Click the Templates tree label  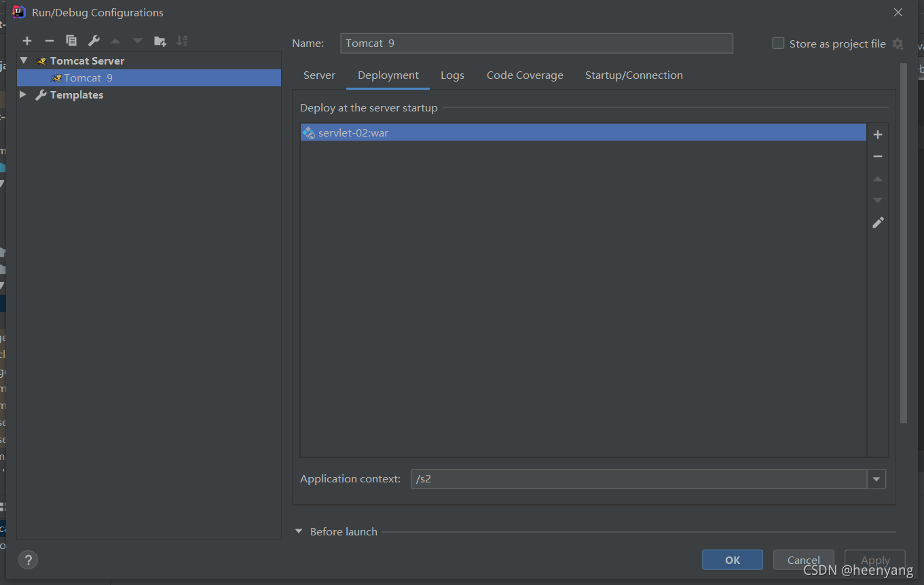tap(77, 95)
